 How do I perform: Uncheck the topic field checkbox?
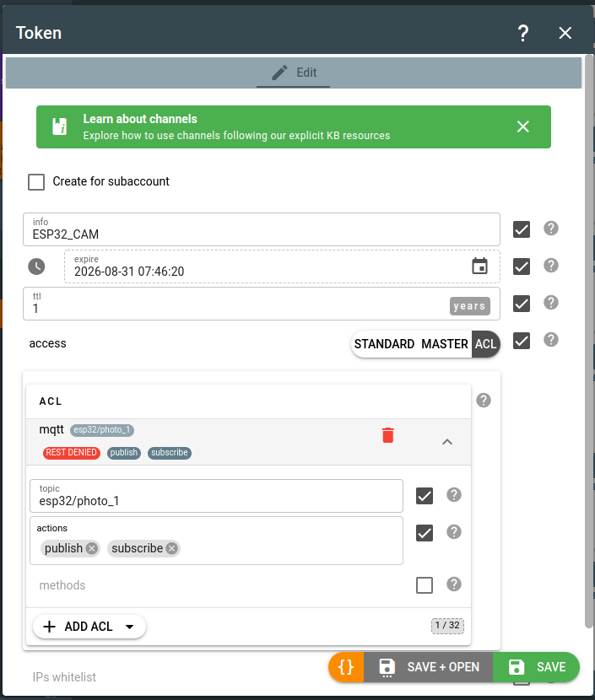tap(425, 496)
